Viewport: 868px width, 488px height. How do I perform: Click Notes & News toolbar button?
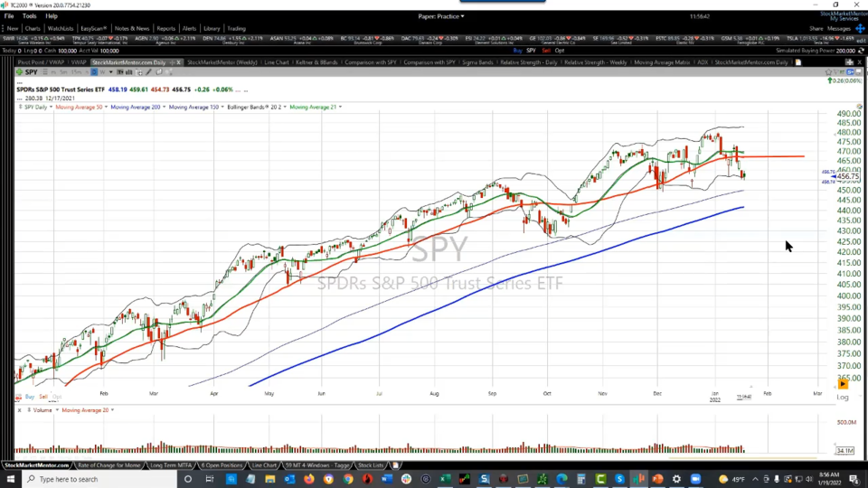pyautogui.click(x=132, y=28)
